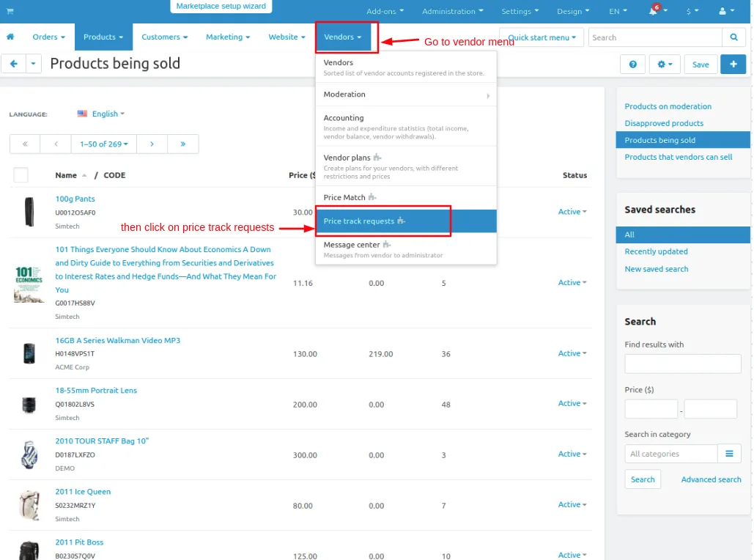Go to previous page of products
Viewport: 754px width, 560px height.
point(56,144)
